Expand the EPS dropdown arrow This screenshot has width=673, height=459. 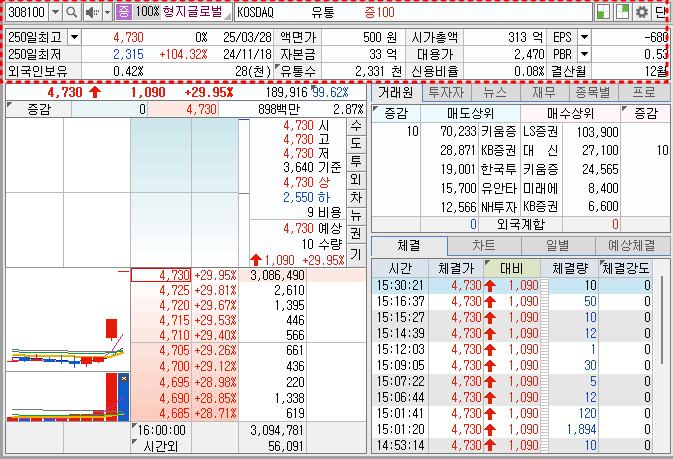(x=584, y=37)
